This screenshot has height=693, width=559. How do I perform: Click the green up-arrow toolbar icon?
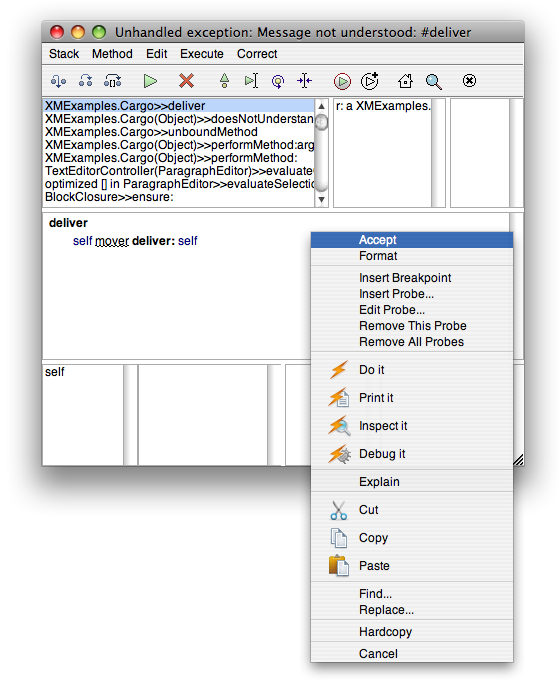(x=224, y=81)
